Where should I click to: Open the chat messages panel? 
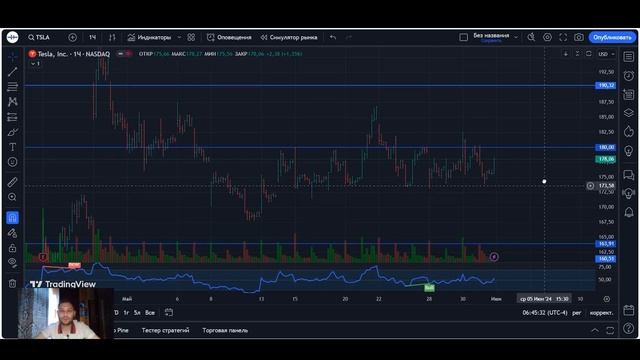coord(629,175)
